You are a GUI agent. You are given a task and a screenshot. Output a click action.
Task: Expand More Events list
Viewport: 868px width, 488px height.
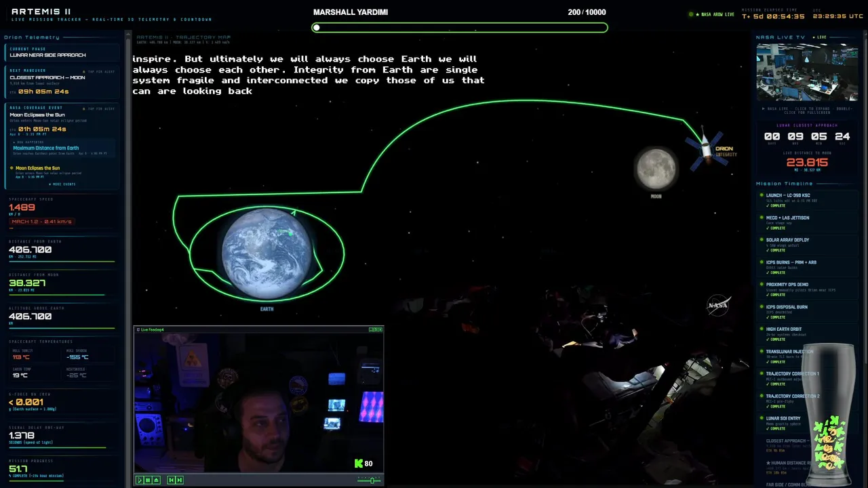(x=62, y=184)
